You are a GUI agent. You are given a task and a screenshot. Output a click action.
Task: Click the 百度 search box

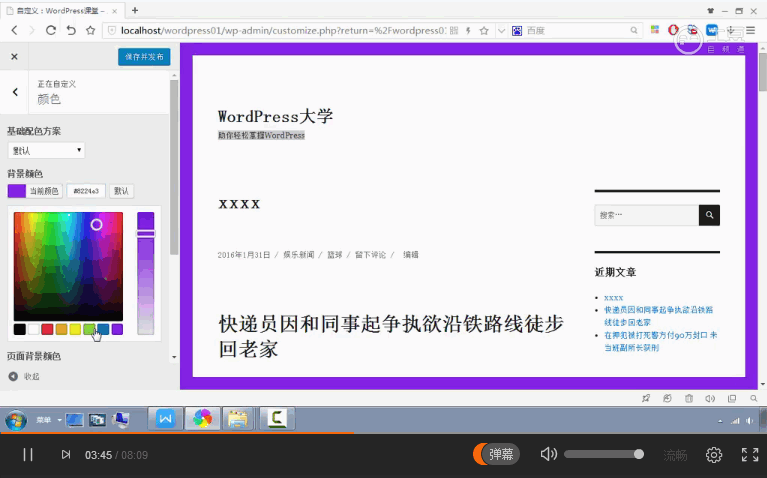click(577, 30)
